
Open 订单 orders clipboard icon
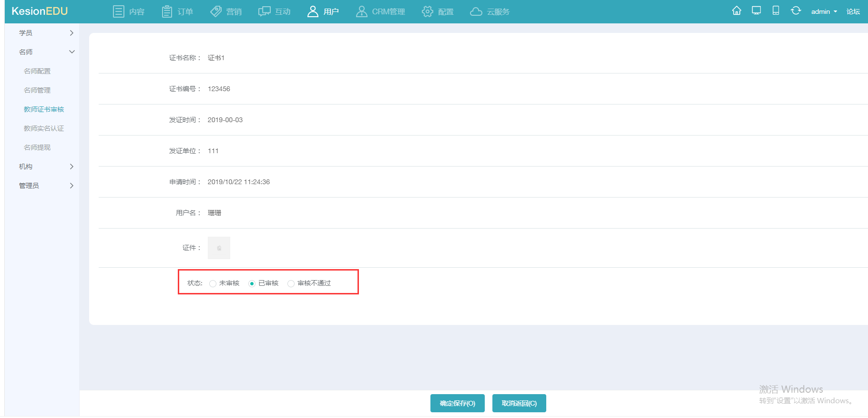tap(167, 11)
